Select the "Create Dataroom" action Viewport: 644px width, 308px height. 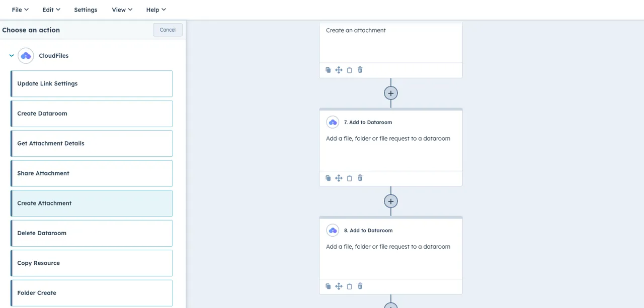point(92,113)
